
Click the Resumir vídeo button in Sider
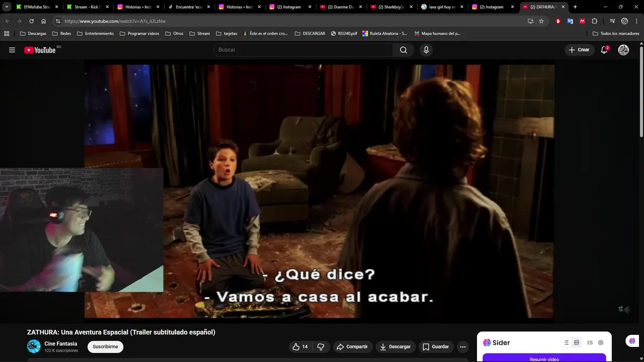tap(544, 359)
